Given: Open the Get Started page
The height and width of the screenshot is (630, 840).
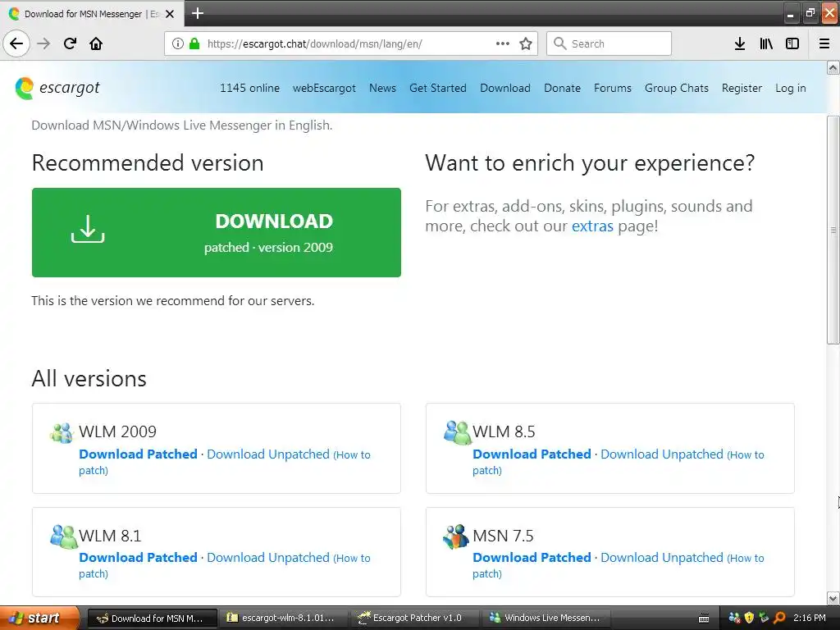Looking at the screenshot, I should click(x=438, y=88).
